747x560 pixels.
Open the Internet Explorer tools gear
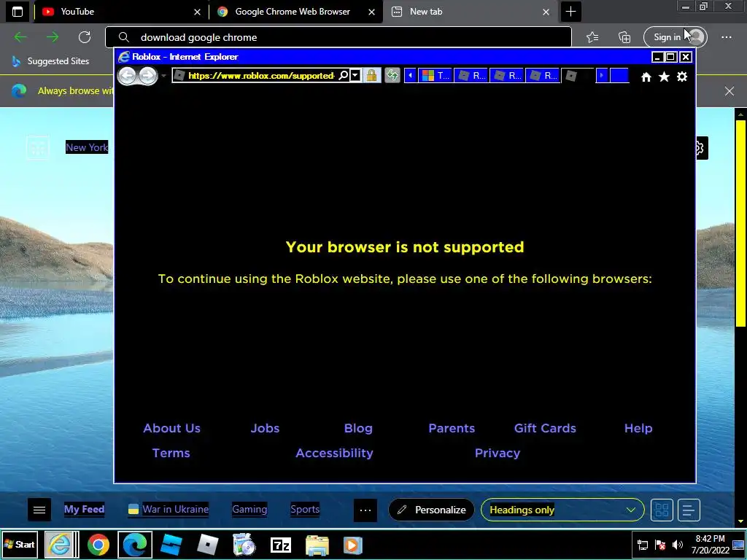pos(682,77)
